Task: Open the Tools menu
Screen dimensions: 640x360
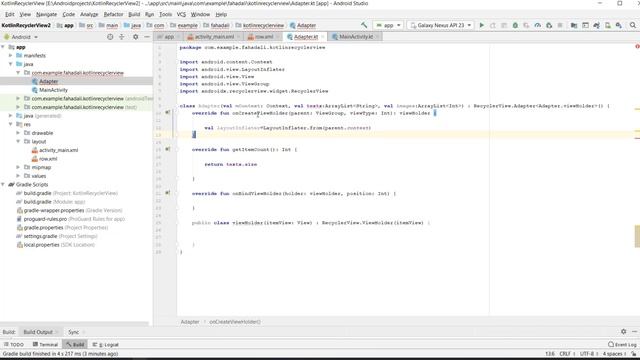Action: 165,14
